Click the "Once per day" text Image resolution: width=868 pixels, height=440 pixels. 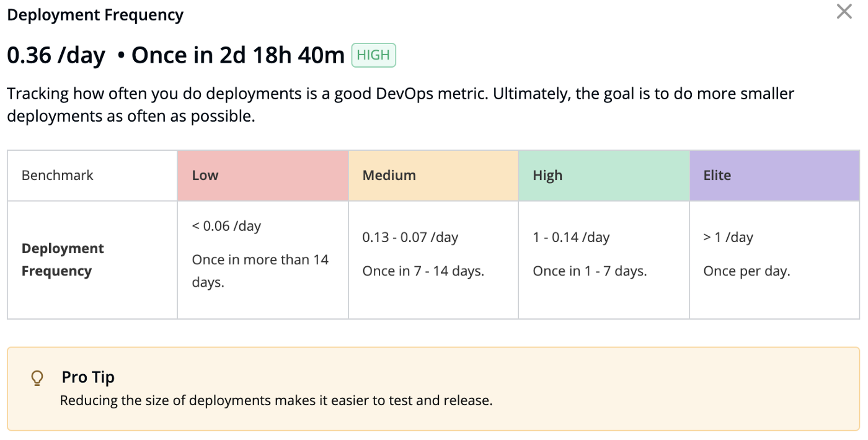pyautogui.click(x=746, y=271)
